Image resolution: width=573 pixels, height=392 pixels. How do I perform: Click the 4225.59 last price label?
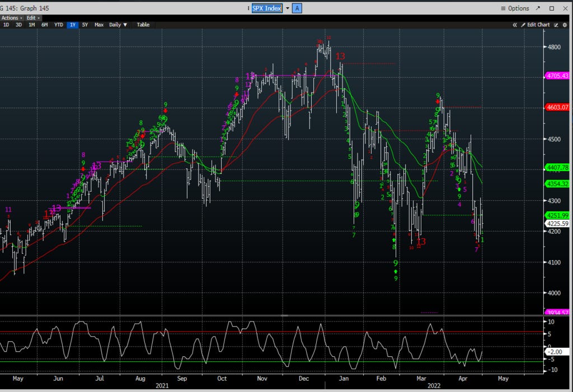click(x=557, y=224)
